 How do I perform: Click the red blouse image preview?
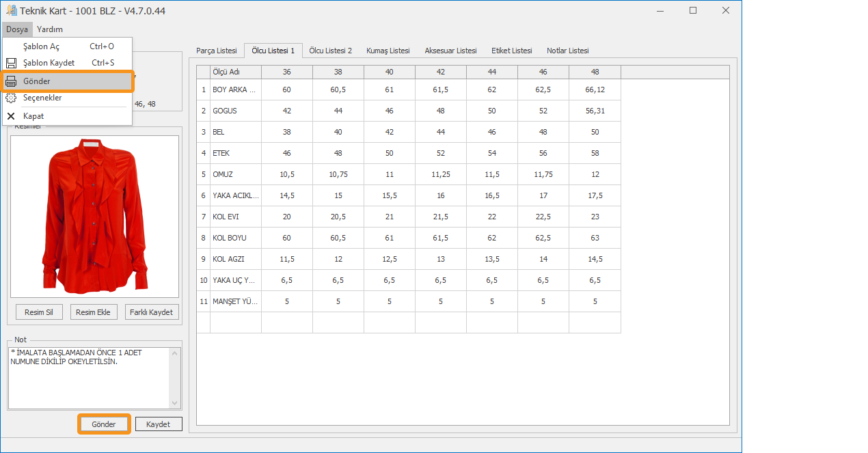pyautogui.click(x=95, y=216)
